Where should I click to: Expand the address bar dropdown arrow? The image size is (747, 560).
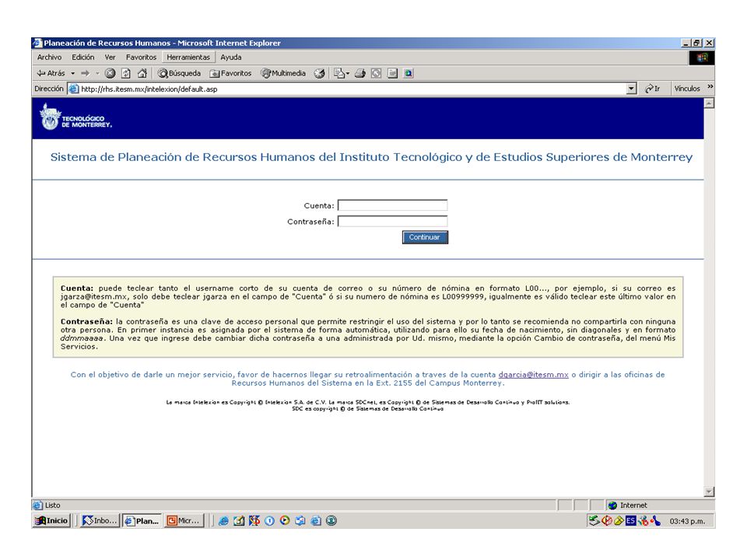click(x=631, y=89)
